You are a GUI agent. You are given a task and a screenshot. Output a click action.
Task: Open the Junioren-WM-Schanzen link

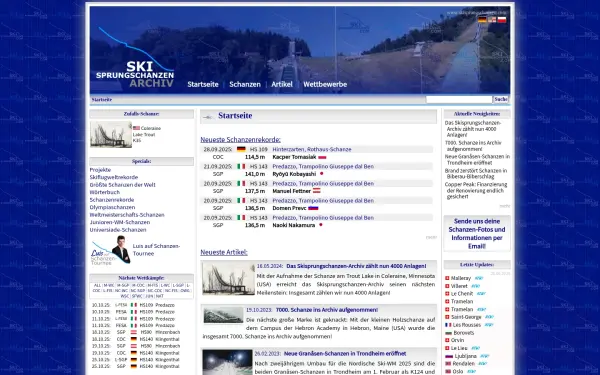pyautogui.click(x=120, y=222)
